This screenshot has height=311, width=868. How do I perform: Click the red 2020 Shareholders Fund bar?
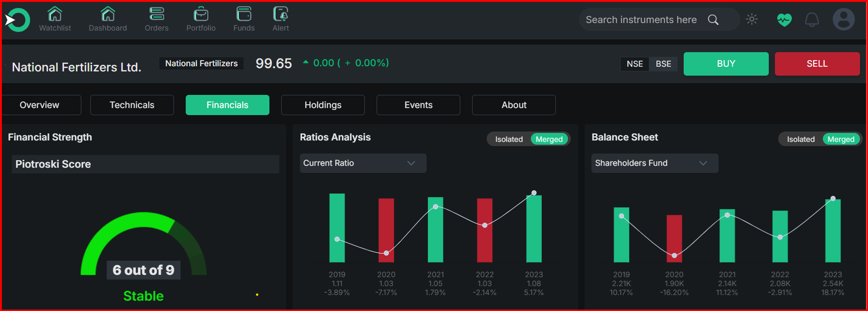click(674, 239)
